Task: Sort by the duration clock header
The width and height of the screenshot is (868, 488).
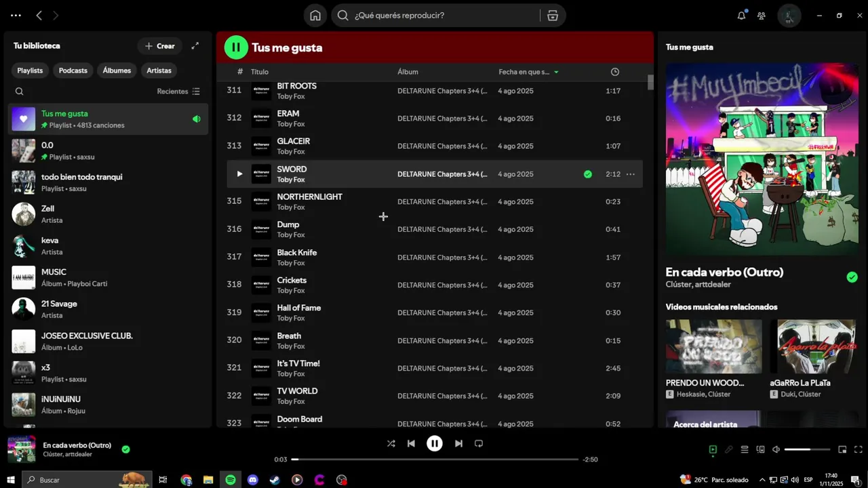Action: pyautogui.click(x=615, y=72)
